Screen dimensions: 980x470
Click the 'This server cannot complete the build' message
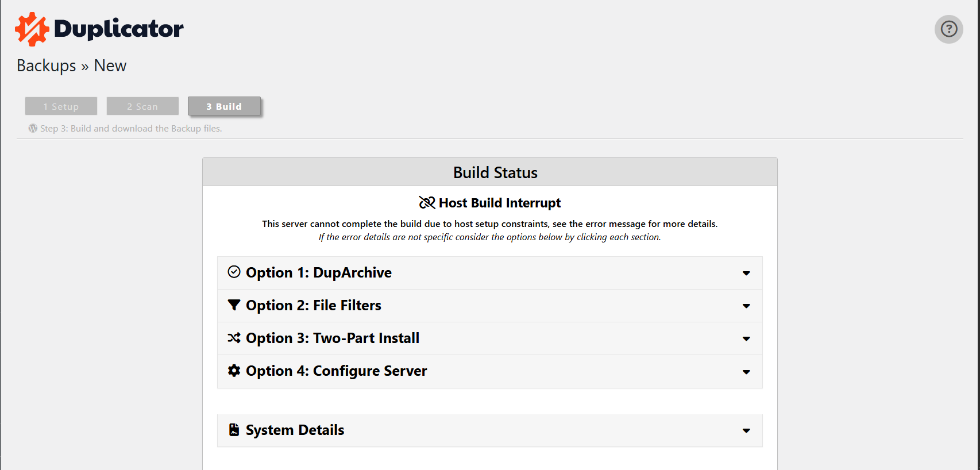point(490,224)
